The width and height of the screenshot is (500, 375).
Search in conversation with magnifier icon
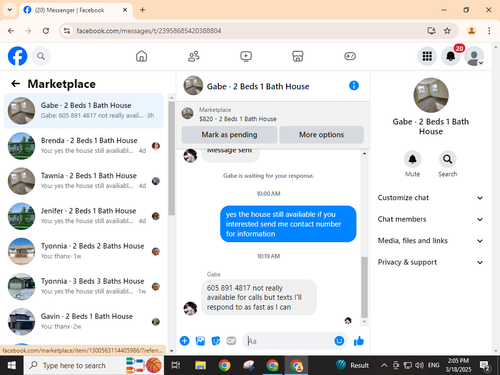pos(447,159)
